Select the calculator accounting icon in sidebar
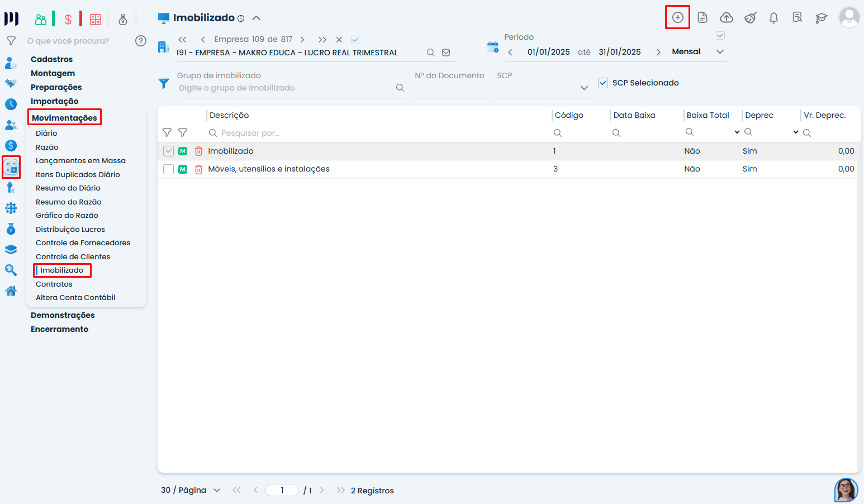Viewport: 864px width, 504px height. (x=11, y=167)
